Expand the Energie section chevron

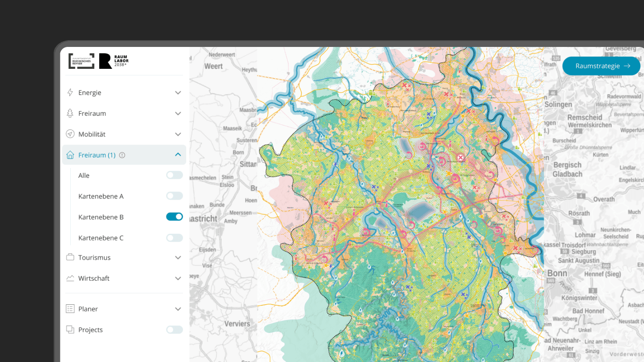(178, 93)
